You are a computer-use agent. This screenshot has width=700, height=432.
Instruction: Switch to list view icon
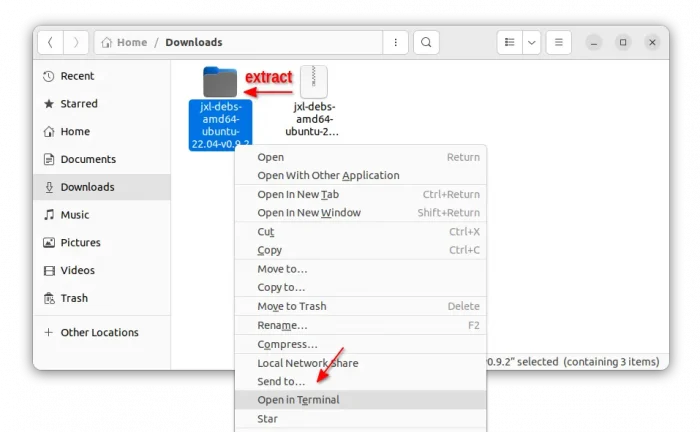[x=510, y=42]
